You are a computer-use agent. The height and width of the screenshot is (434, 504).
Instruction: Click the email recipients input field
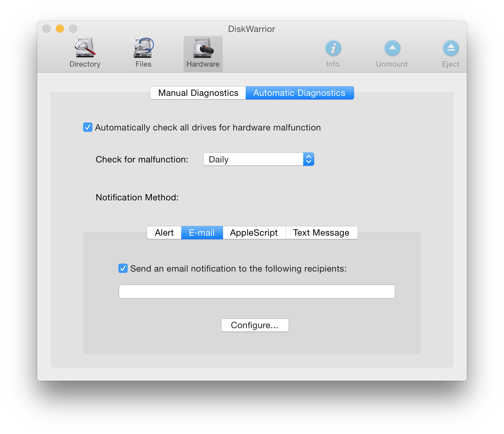257,292
